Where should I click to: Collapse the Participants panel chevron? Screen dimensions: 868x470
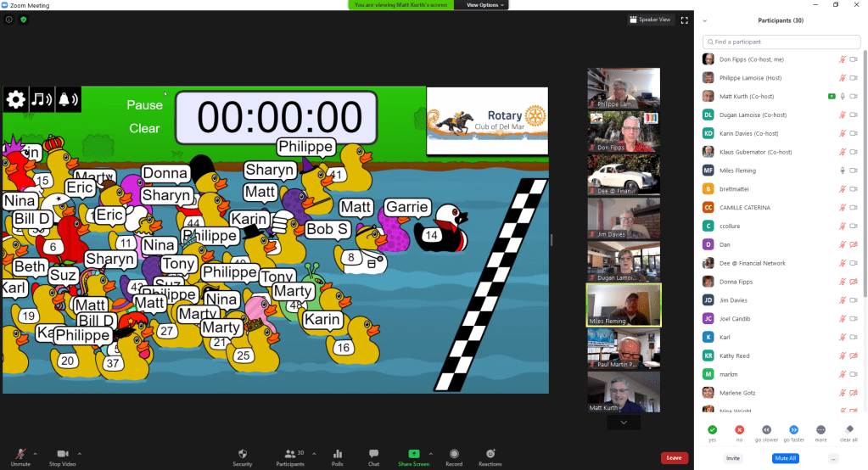tap(704, 20)
